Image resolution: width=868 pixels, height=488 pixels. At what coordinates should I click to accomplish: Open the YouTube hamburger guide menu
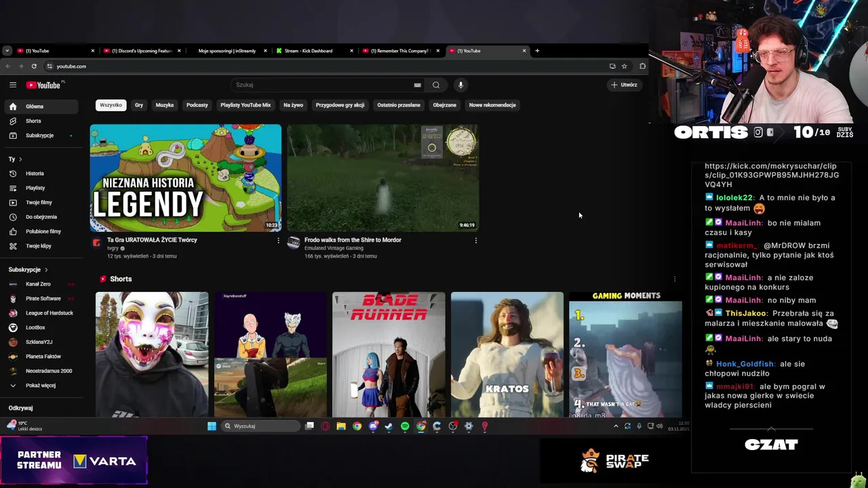click(12, 85)
